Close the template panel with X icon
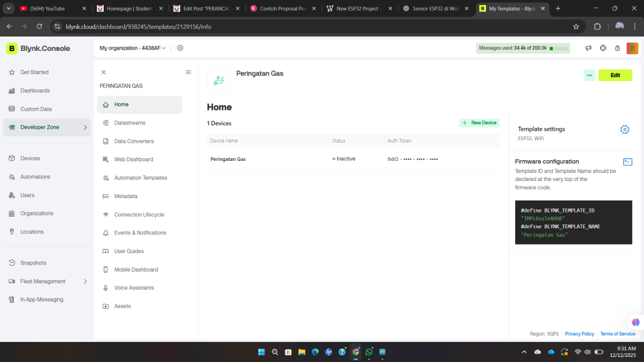 [104, 72]
